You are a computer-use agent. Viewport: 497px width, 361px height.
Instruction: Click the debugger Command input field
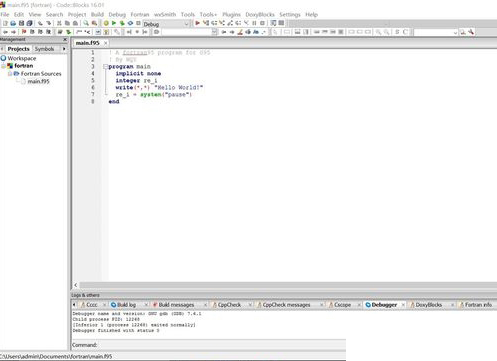[222, 345]
